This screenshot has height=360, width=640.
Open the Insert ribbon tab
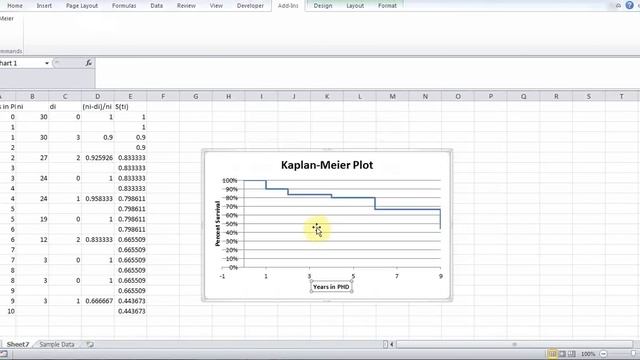(x=44, y=6)
